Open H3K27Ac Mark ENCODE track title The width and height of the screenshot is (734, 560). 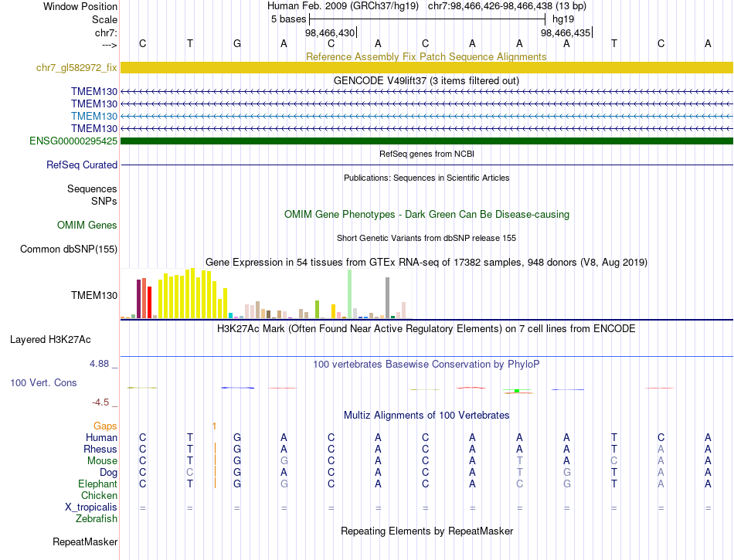(426, 328)
